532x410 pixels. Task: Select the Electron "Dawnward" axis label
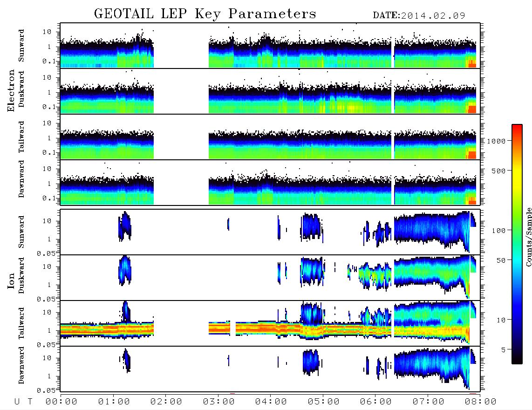pyautogui.click(x=21, y=179)
